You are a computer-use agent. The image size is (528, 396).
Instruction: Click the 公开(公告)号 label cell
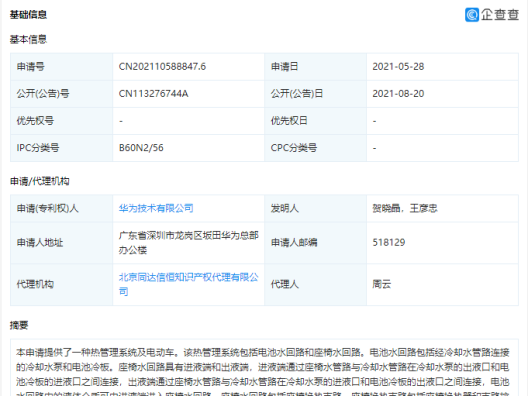tap(62, 94)
